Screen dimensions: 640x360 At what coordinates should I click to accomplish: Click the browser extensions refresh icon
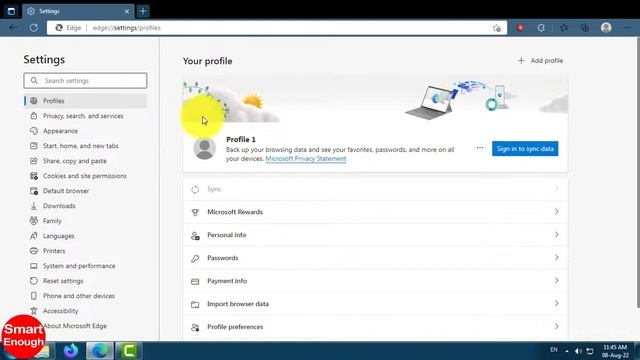(541, 28)
